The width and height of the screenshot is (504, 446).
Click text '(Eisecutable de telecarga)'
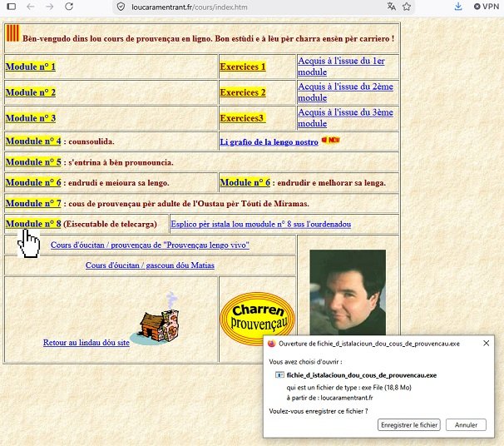110,224
